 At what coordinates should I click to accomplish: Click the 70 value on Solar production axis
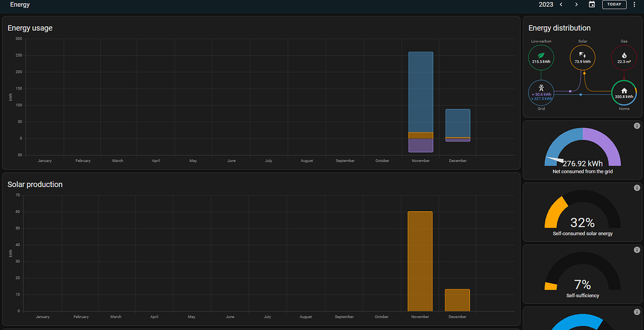(17, 195)
